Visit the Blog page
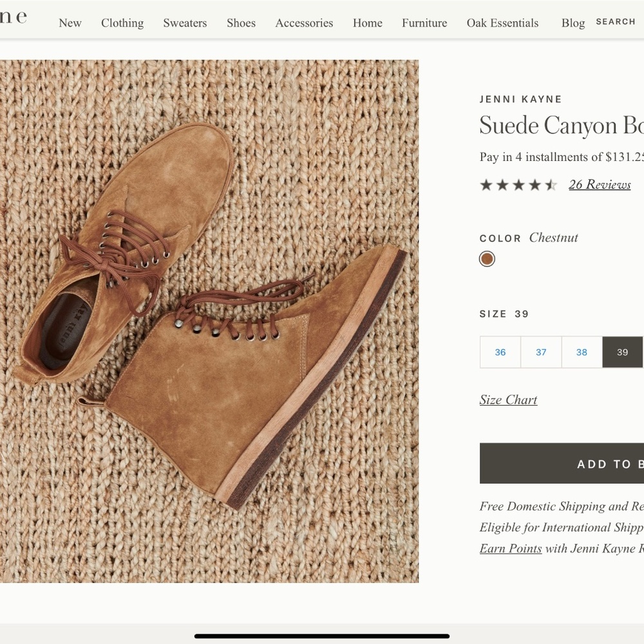 point(573,23)
